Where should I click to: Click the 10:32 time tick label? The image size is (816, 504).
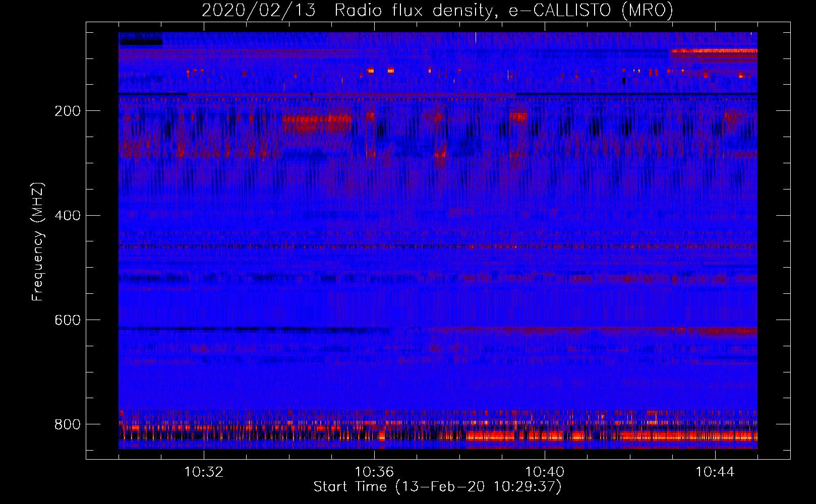[204, 472]
